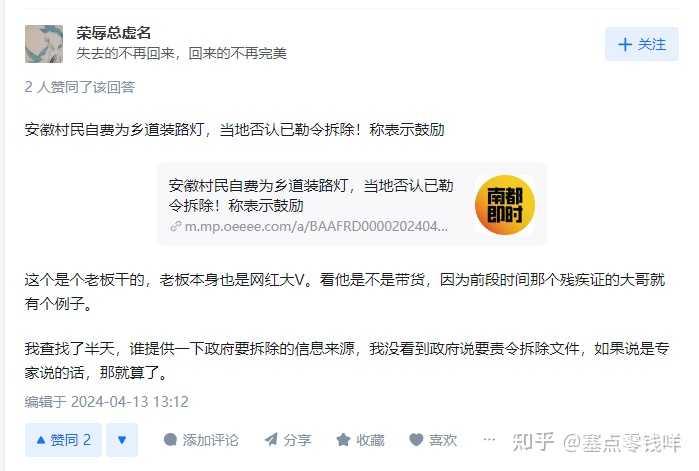This screenshot has height=471, width=699.
Task: Open the author name 荣辱总虚名
Action: [114, 33]
